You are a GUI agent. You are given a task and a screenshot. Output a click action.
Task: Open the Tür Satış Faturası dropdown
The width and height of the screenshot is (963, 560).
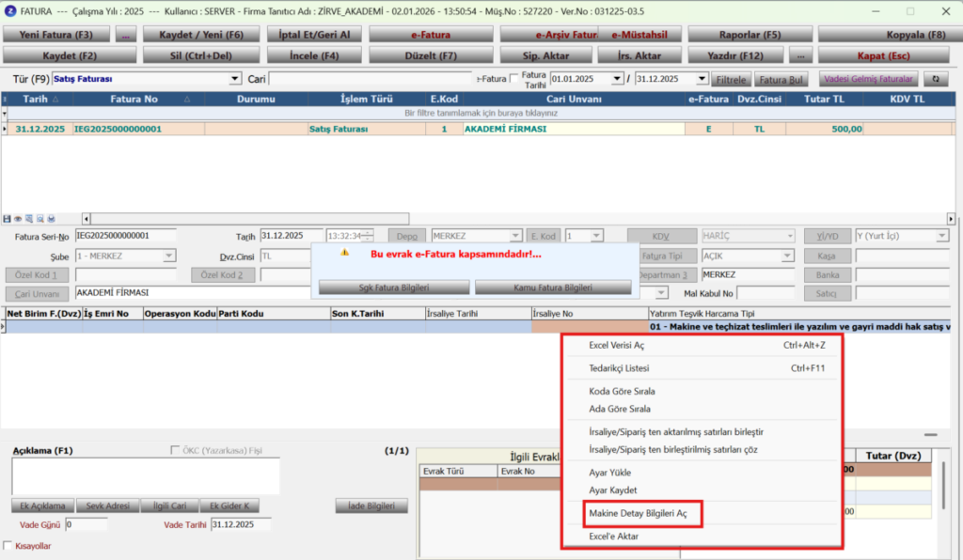(234, 79)
